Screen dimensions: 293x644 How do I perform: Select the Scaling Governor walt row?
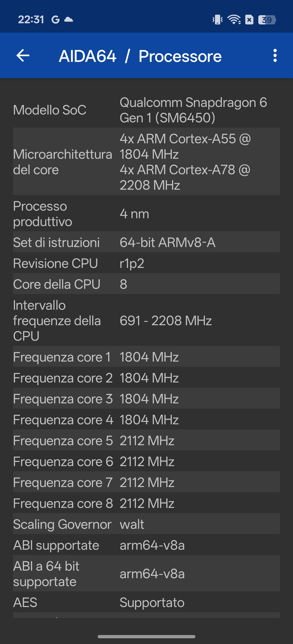146,524
